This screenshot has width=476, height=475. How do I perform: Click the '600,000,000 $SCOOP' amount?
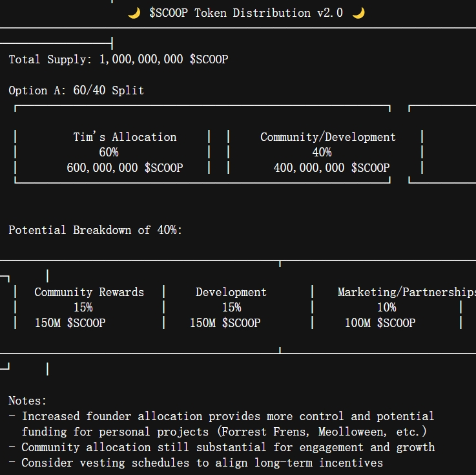point(125,167)
